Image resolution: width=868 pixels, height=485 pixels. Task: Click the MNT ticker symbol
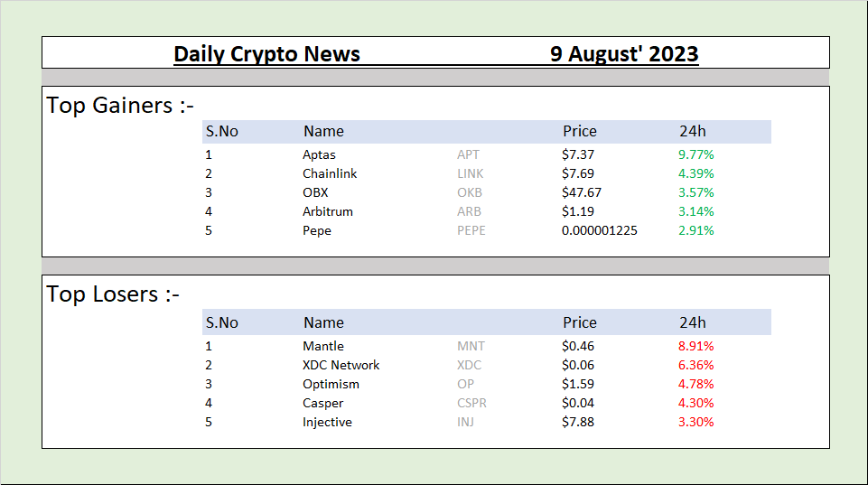tap(471, 346)
